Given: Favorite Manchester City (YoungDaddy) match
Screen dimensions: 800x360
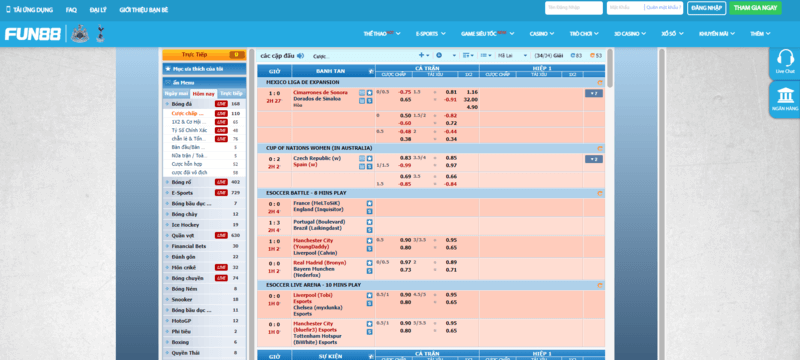Looking at the screenshot, I should (369, 240).
